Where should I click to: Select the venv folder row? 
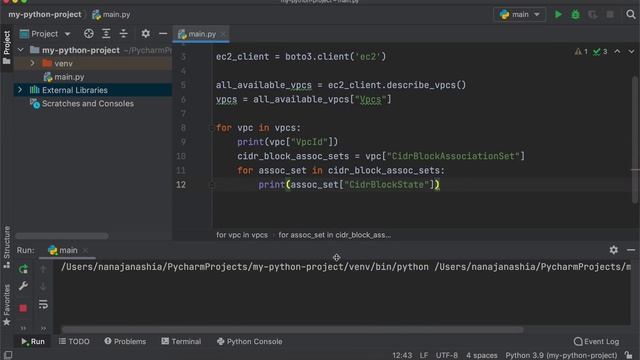pos(93,64)
